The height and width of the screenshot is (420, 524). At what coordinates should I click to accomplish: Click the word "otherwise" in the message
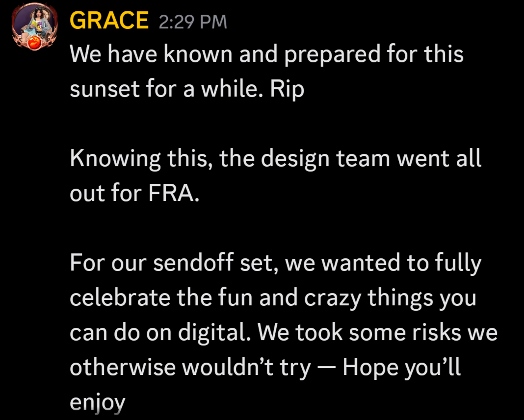pos(123,367)
